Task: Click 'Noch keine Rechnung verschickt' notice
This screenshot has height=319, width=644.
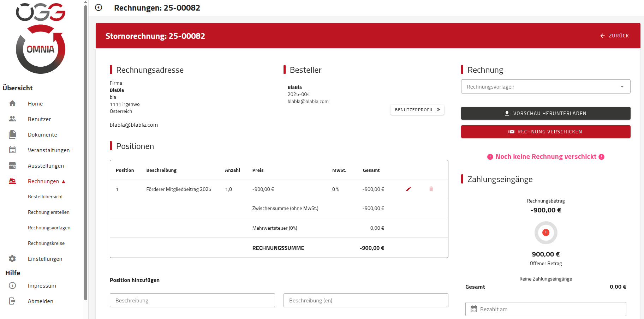Action: [x=546, y=157]
